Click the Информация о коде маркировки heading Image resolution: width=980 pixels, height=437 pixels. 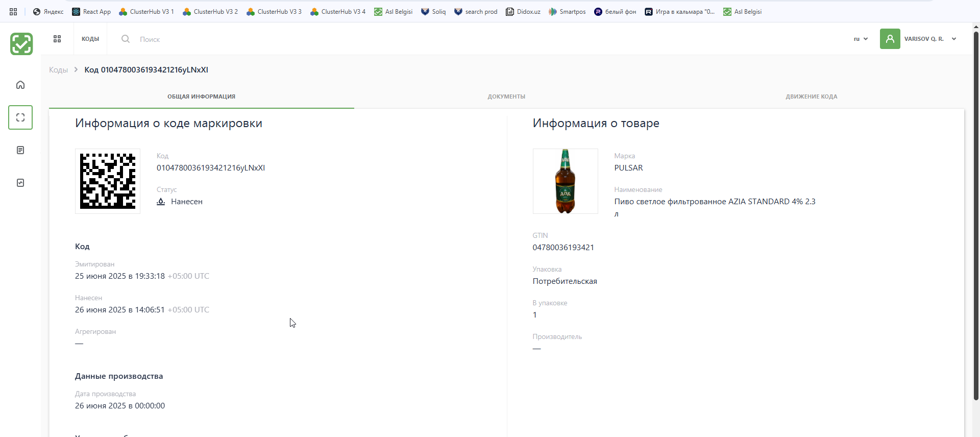[169, 123]
